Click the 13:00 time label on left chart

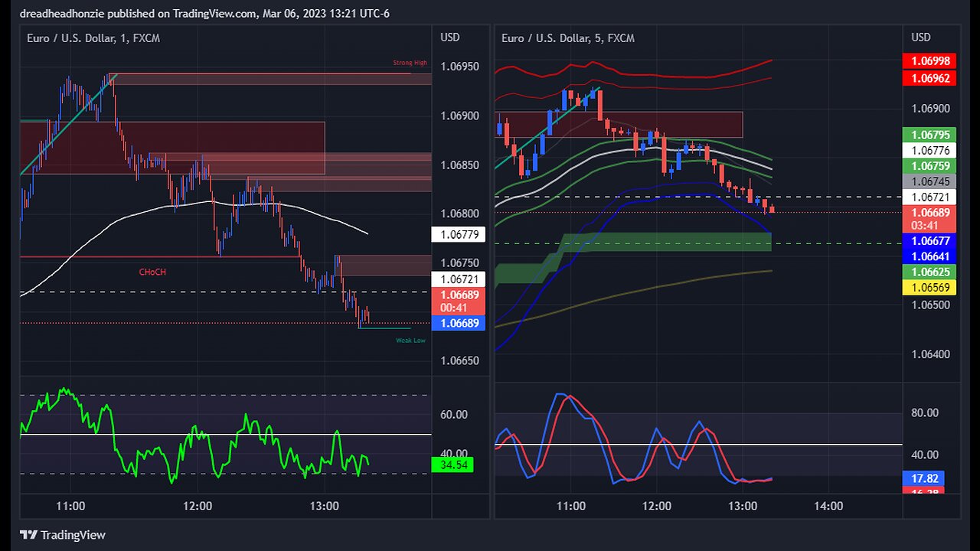[325, 506]
